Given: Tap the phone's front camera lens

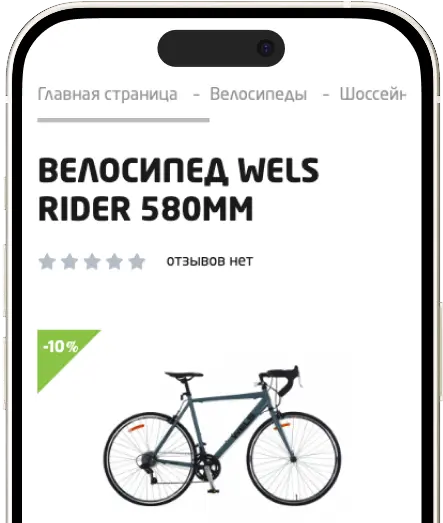Looking at the screenshot, I should point(266,48).
